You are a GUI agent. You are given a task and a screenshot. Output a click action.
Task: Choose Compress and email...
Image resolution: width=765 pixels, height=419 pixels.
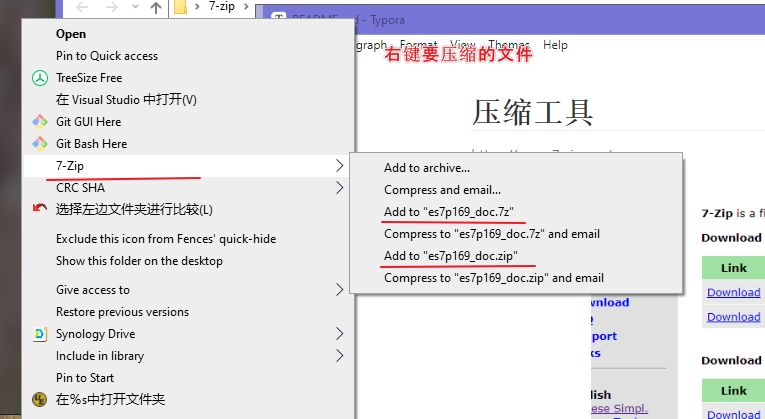tap(516, 190)
